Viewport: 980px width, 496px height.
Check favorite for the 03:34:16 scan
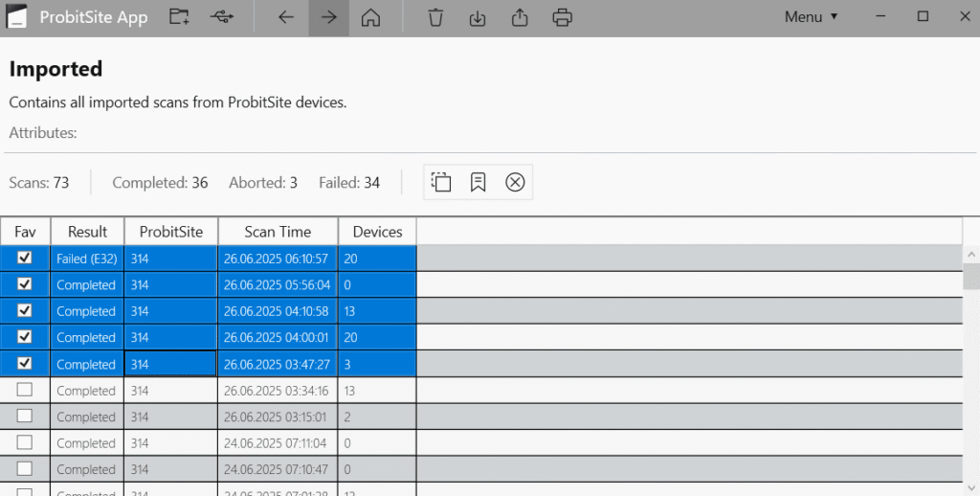24,390
